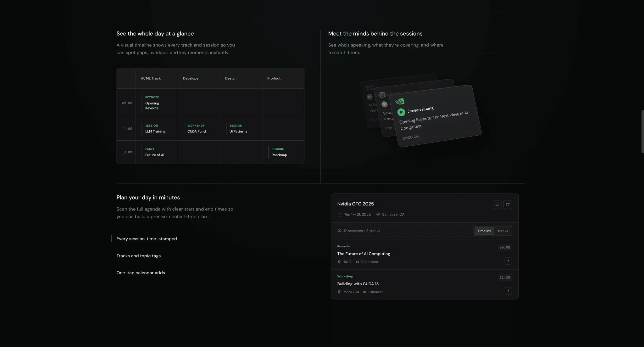Open the Opening Keynote timeline cell
This screenshot has width=644, height=347.
coord(157,103)
